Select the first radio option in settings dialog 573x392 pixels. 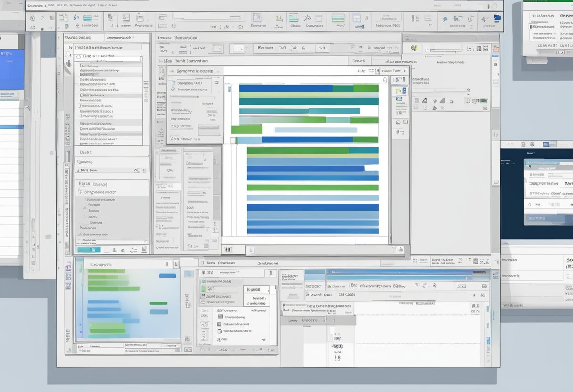[x=173, y=82]
